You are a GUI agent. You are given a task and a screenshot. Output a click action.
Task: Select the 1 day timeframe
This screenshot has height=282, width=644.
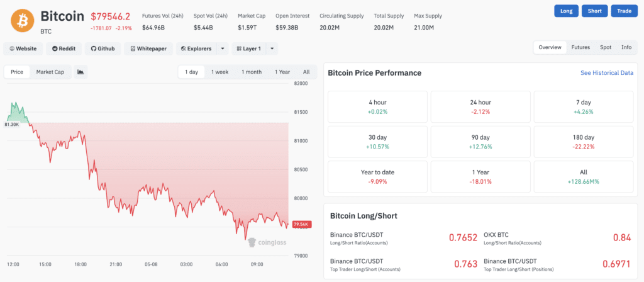click(191, 72)
